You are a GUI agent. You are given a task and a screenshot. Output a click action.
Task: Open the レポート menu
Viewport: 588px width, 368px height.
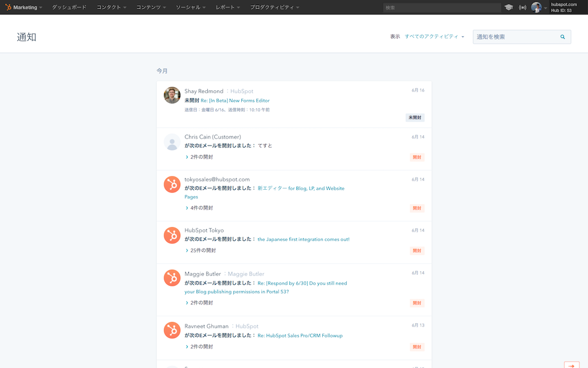click(227, 7)
